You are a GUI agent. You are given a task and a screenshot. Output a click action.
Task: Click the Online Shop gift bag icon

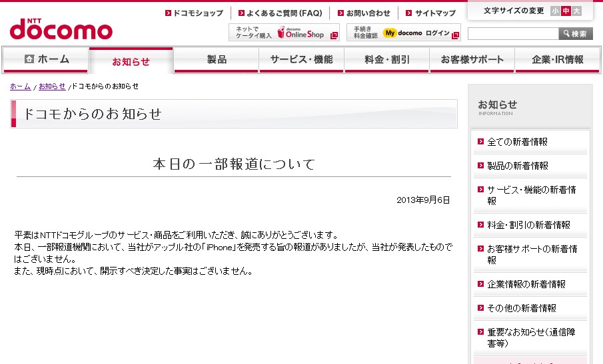pos(281,32)
